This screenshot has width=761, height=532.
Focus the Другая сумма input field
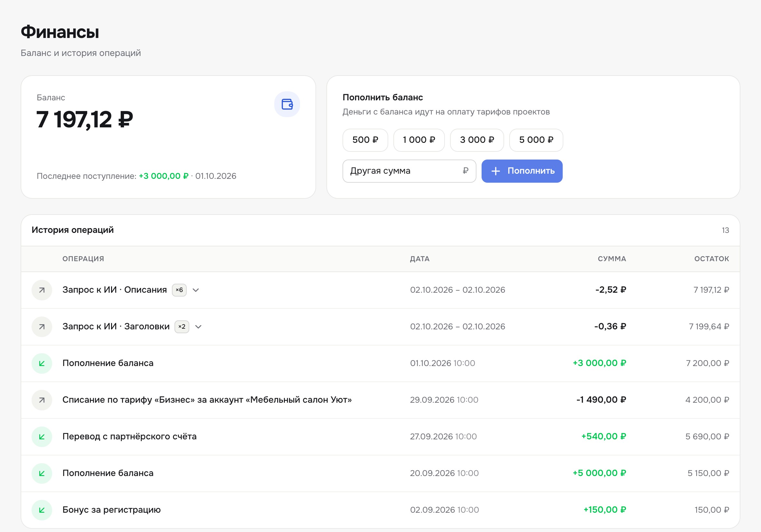coord(409,171)
